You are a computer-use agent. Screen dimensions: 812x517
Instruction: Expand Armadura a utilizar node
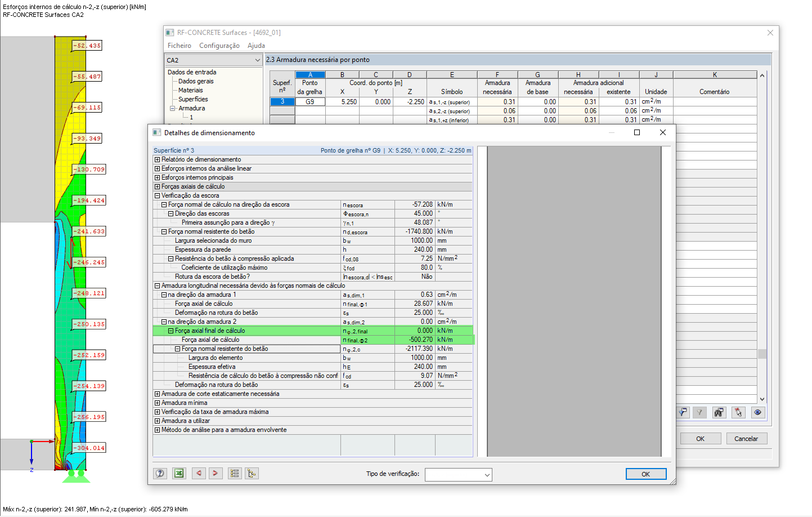click(157, 421)
